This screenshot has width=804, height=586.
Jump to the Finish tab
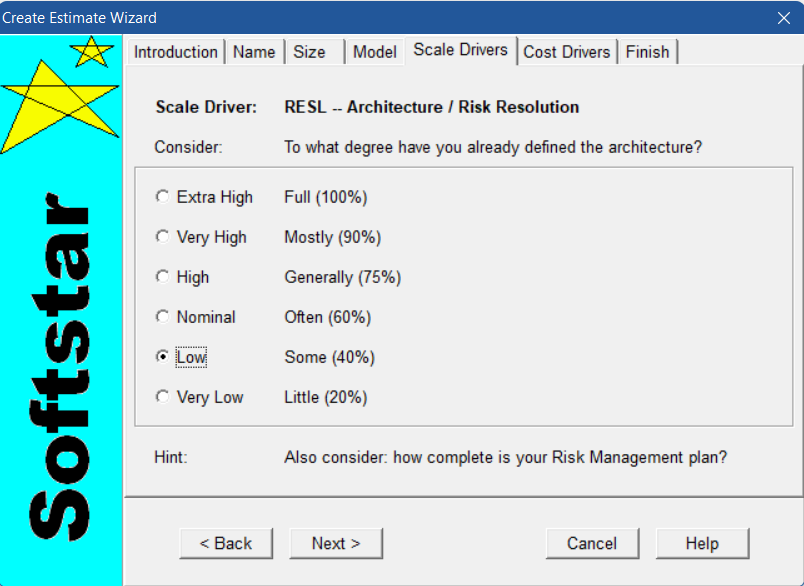(648, 52)
